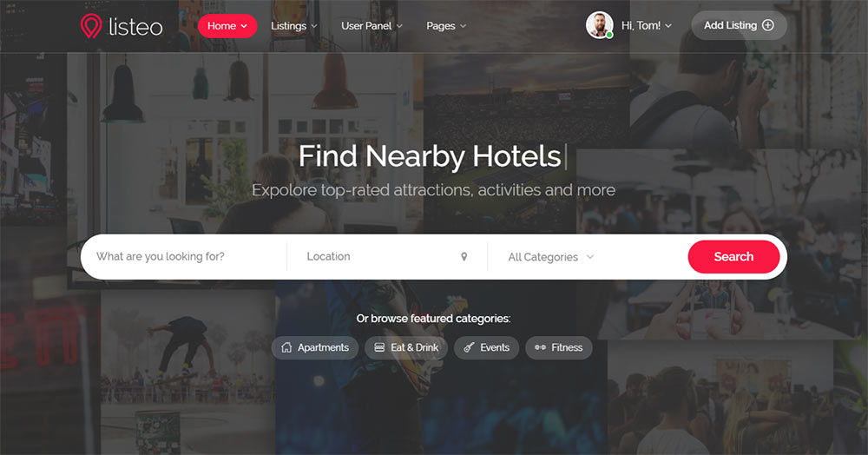Click the location pin icon in Location field
This screenshot has width=868, height=455.
(x=464, y=256)
